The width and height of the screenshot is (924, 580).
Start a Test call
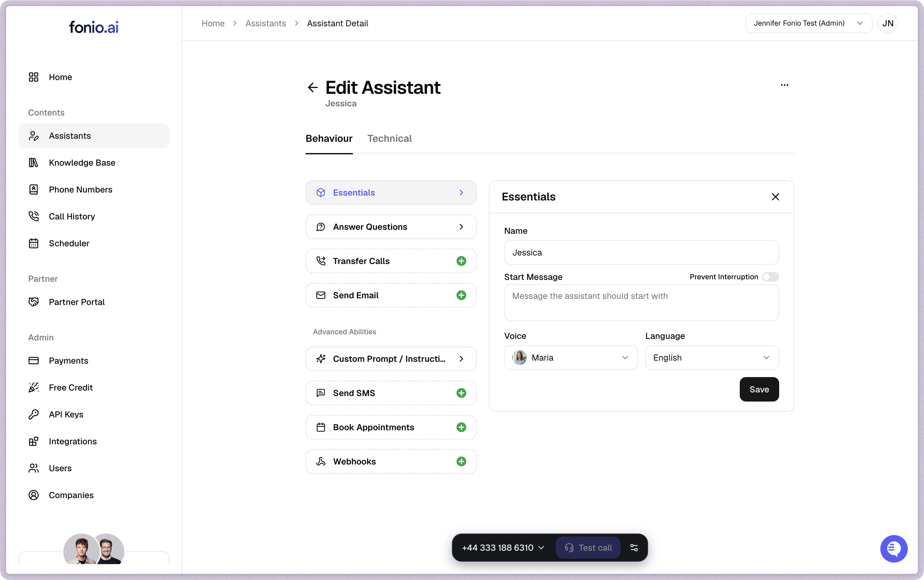[x=588, y=548]
